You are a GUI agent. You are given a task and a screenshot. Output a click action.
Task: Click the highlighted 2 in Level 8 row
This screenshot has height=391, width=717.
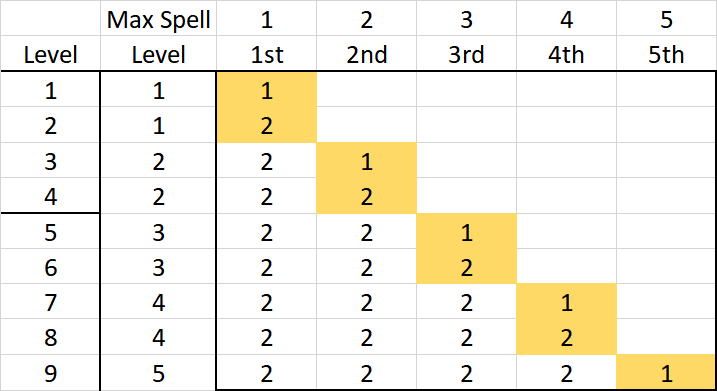566,337
